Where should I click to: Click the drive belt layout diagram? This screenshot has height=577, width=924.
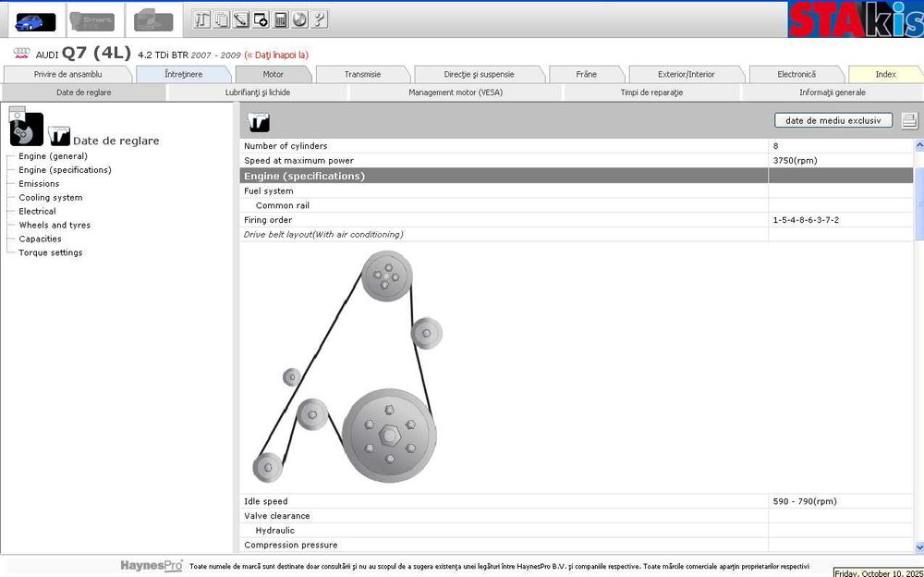(x=347, y=367)
